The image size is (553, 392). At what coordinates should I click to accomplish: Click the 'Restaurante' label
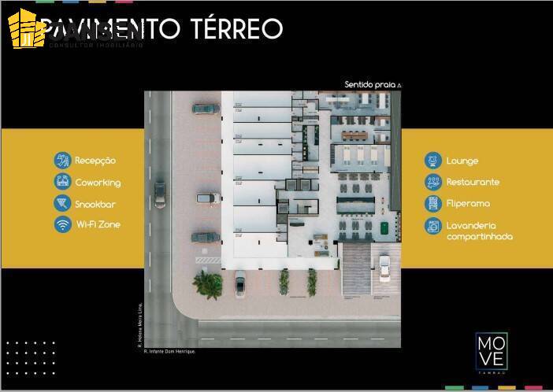pos(473,183)
